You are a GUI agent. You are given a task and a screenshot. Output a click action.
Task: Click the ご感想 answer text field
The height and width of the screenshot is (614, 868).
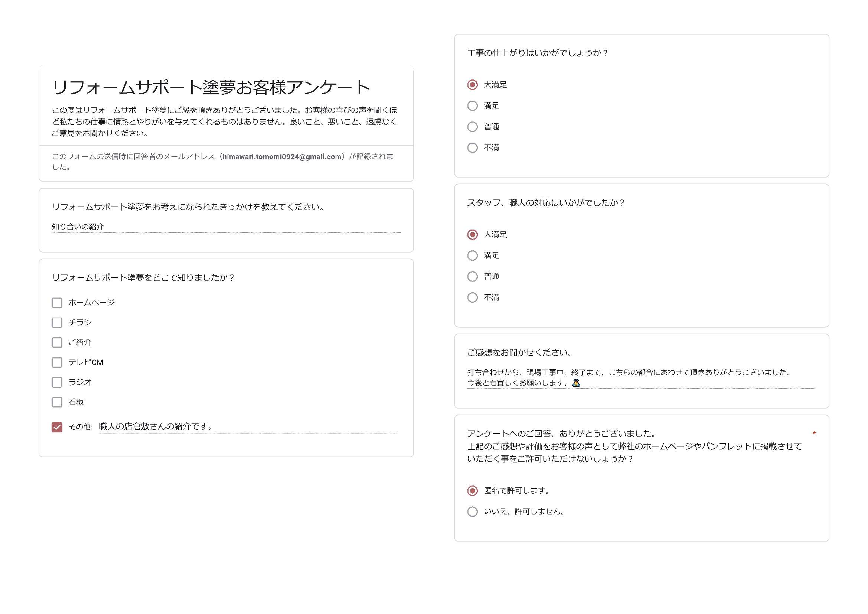pyautogui.click(x=605, y=378)
